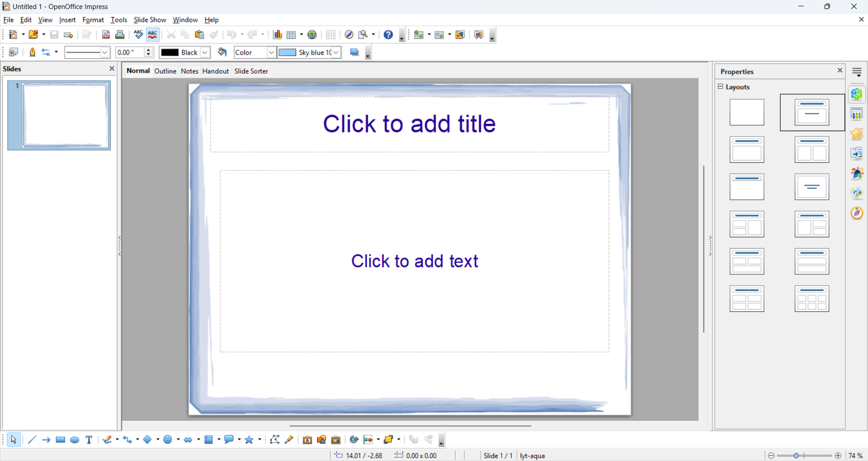Click the zoom in plus button
Screen dimensions: 868x461
[x=838, y=456]
